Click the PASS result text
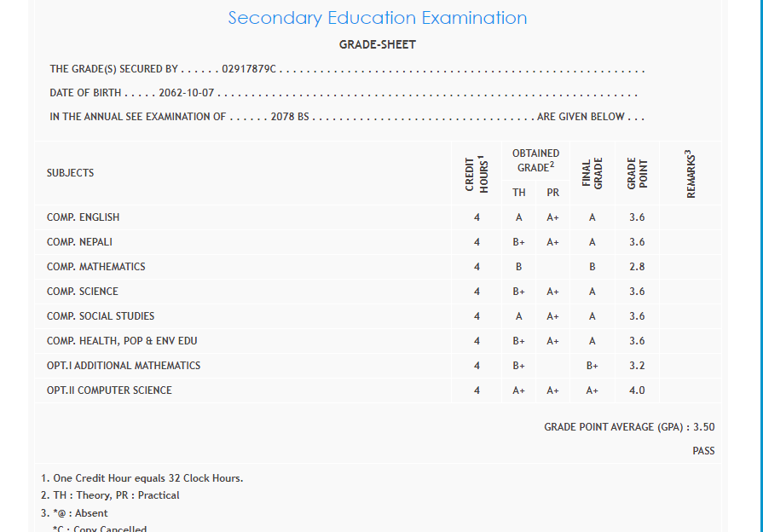The width and height of the screenshot is (763, 532). click(703, 451)
